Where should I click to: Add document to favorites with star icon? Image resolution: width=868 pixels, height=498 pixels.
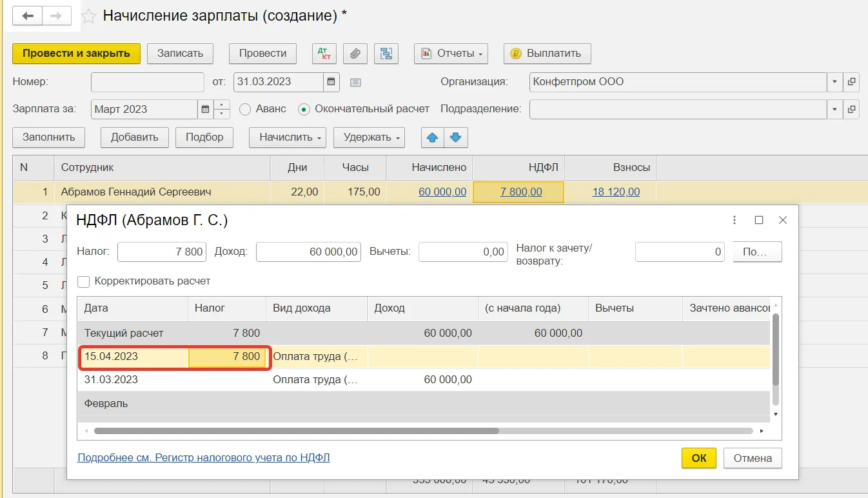click(x=89, y=16)
